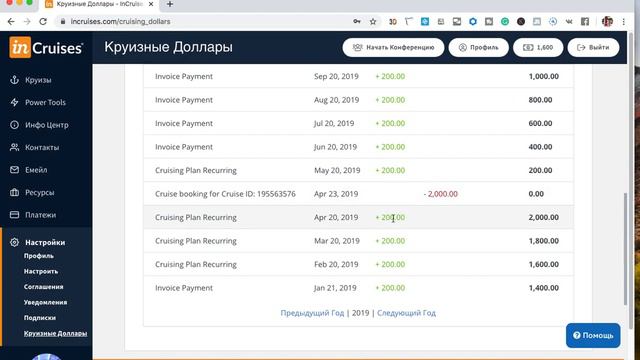The image size is (640, 360).
Task: Click the gear icon beside Настройки
Action: tap(14, 242)
